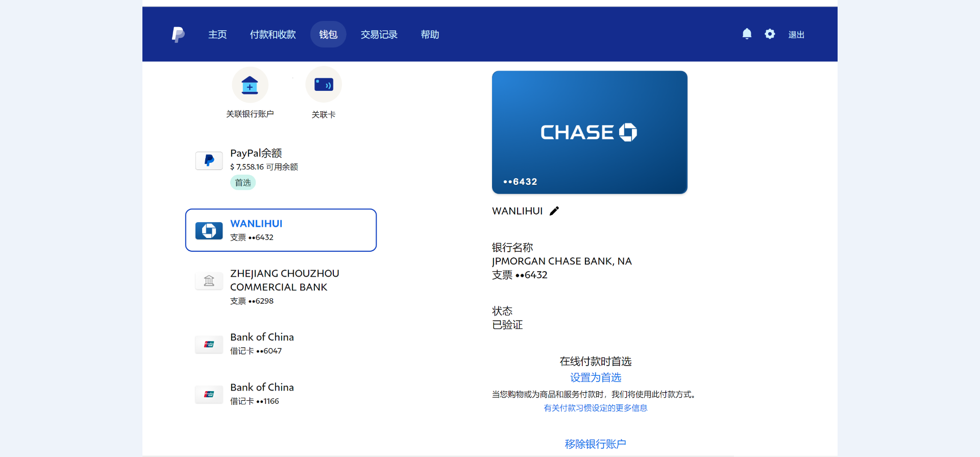Select the Bank of China ••6047 entry
Viewport: 980px width, 457px height.
point(281,344)
